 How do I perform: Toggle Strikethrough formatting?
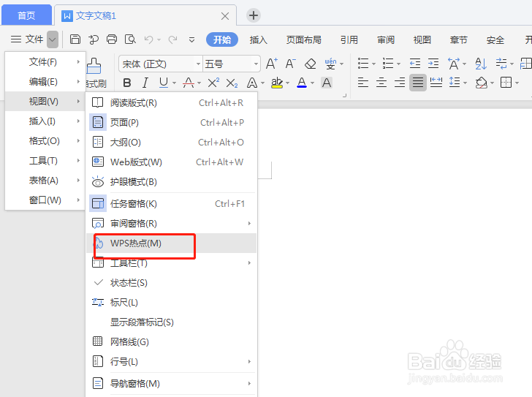[x=189, y=83]
